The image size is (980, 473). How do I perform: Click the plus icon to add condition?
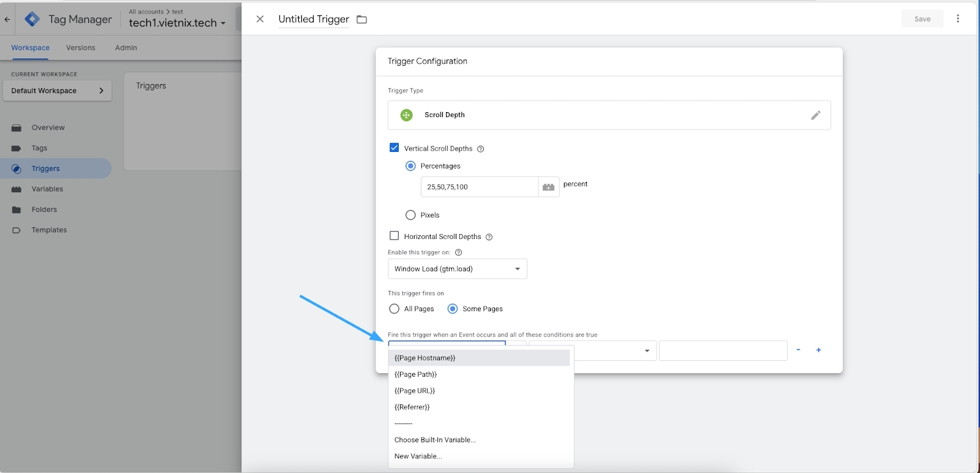coord(818,350)
